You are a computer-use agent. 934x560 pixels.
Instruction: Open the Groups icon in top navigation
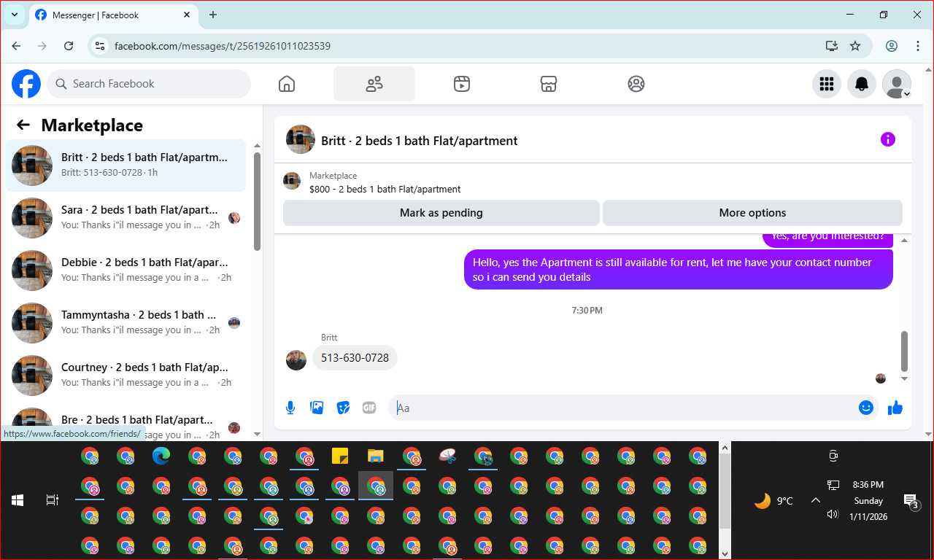click(636, 84)
